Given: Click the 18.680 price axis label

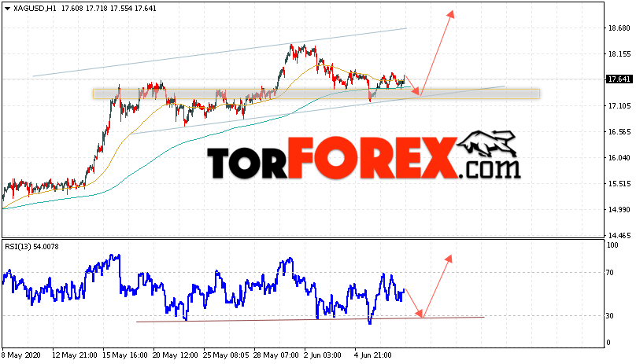Looking at the screenshot, I should pyautogui.click(x=619, y=28).
